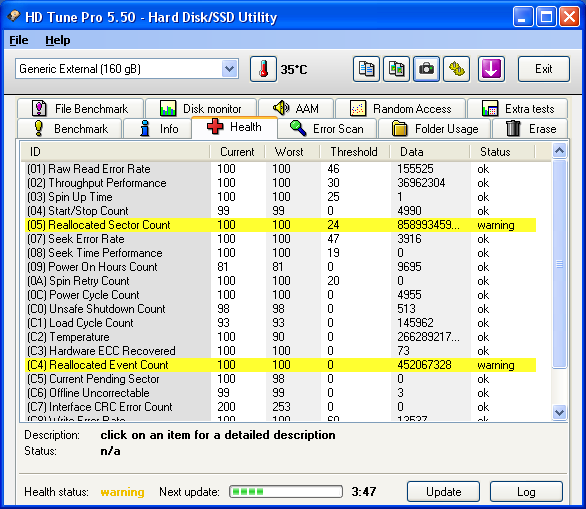This screenshot has height=509, width=586.
Task: Click the 452067328 data value
Action: [424, 365]
